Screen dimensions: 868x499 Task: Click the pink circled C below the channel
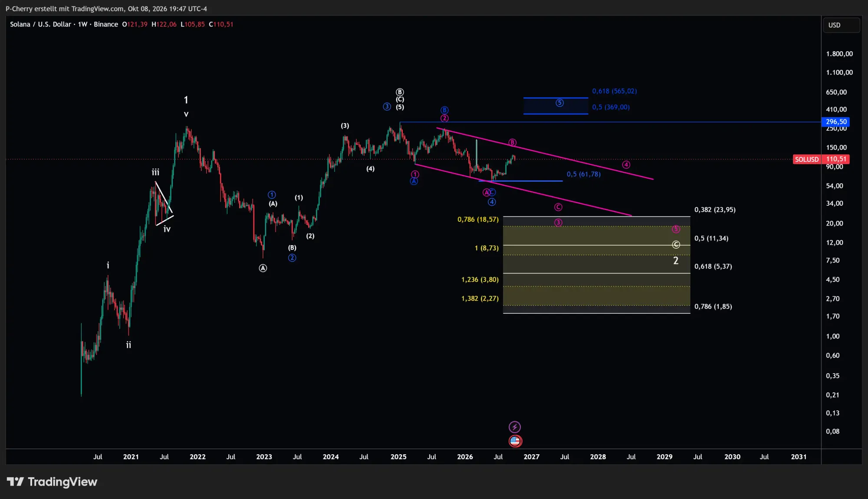coord(558,207)
